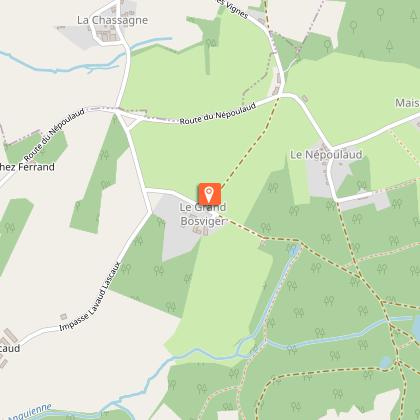Image resolution: width=420 pixels, height=420 pixels.
Task: Click the small pond on the forest track
Action: coord(294,250)
